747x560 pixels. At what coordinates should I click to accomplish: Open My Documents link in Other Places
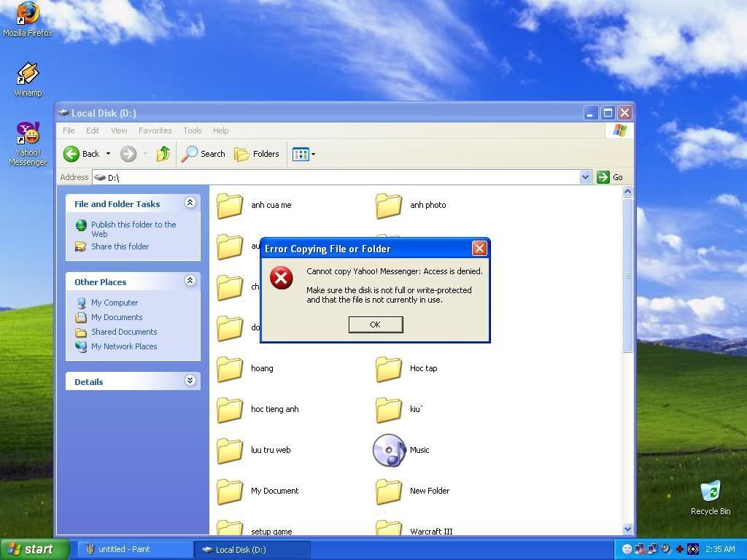(117, 317)
